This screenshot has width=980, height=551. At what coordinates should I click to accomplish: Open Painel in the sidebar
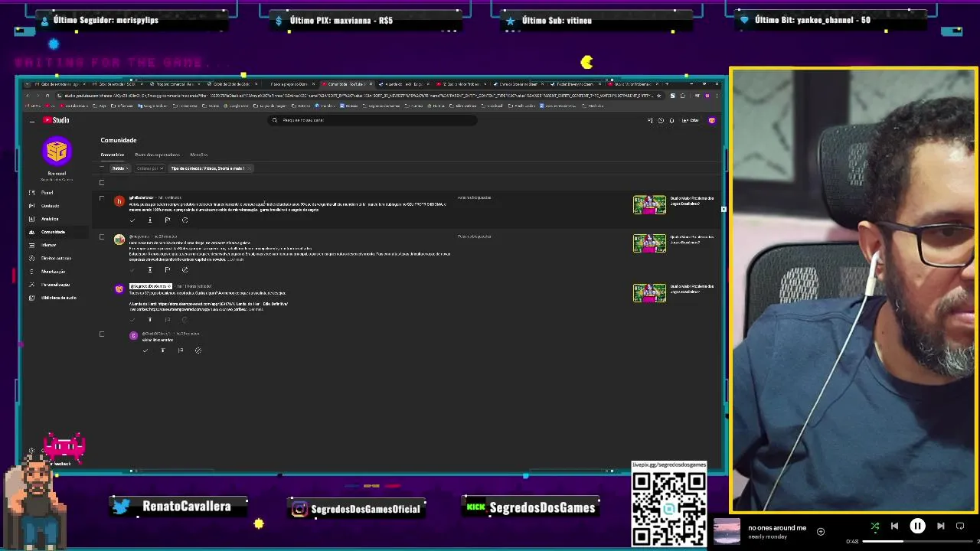[x=47, y=193]
